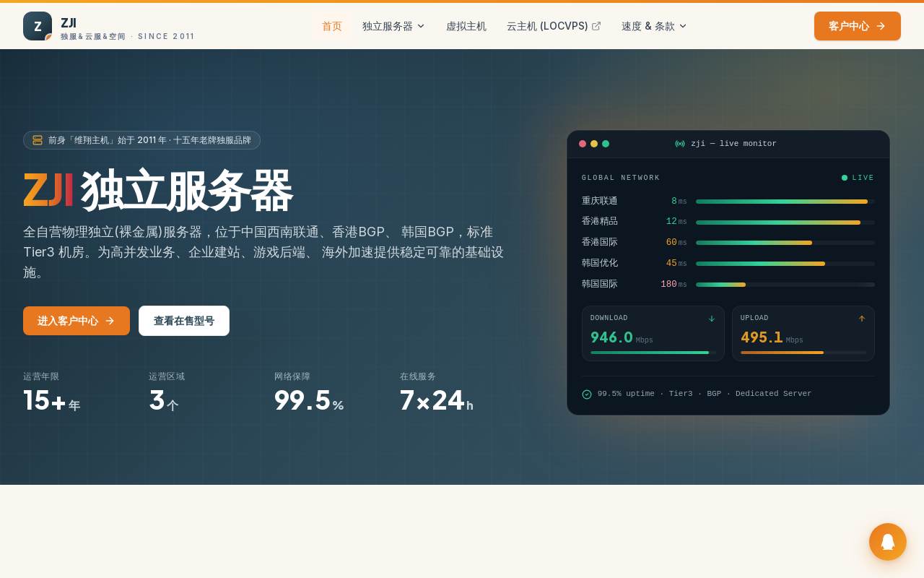Click the 进入客户中心 hero button
The height and width of the screenshot is (578, 924).
pos(77,321)
